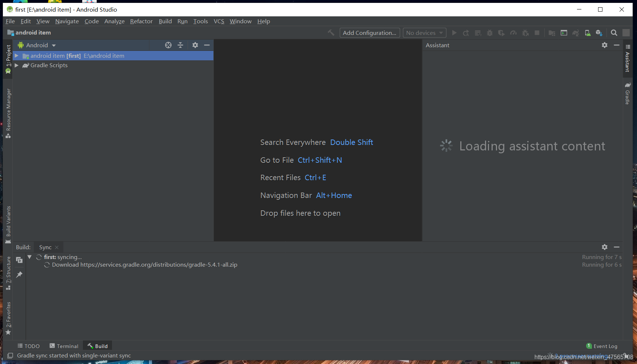Open the Window menu
Image resolution: width=637 pixels, height=364 pixels.
(x=240, y=21)
